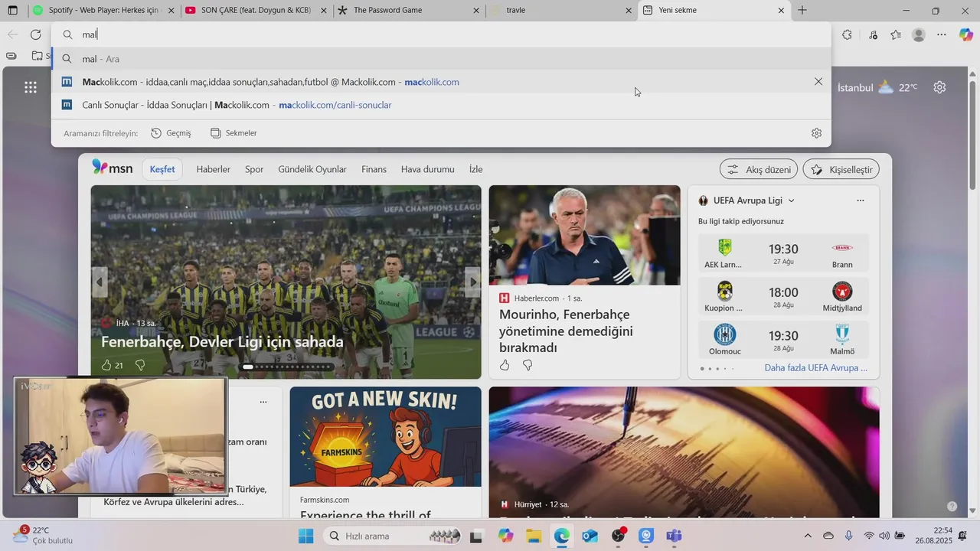Select the Canlı Sonuçlar Mackolik suggestion
Viewport: 980px width, 551px height.
[x=441, y=105]
